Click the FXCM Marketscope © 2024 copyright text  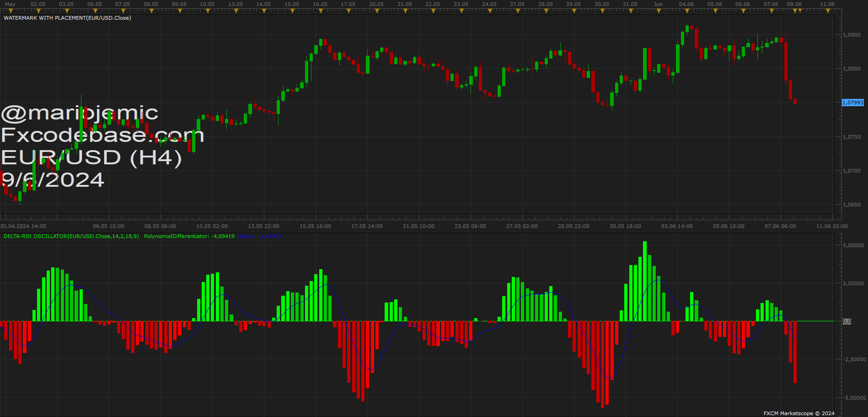tap(799, 413)
